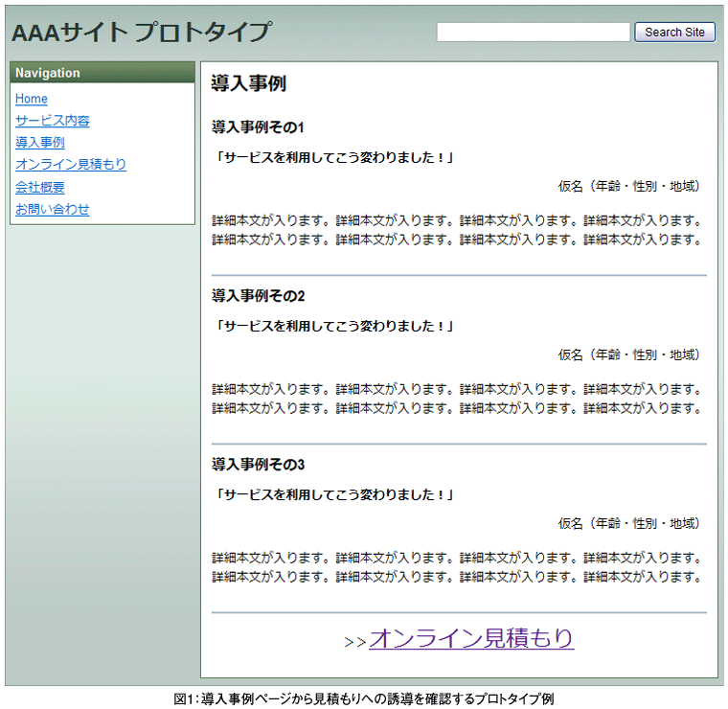
Task: Click the figure caption 図1 text
Action: [364, 698]
